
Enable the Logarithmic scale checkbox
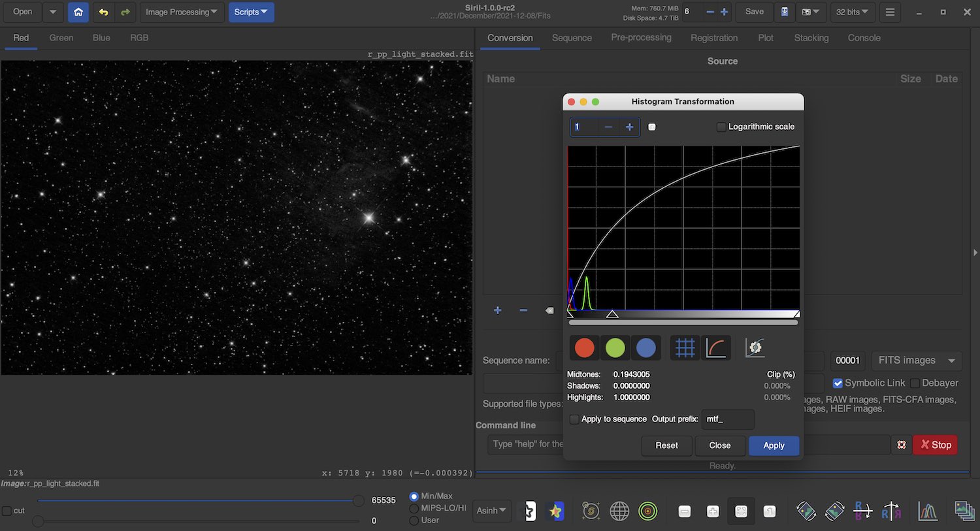tap(721, 127)
